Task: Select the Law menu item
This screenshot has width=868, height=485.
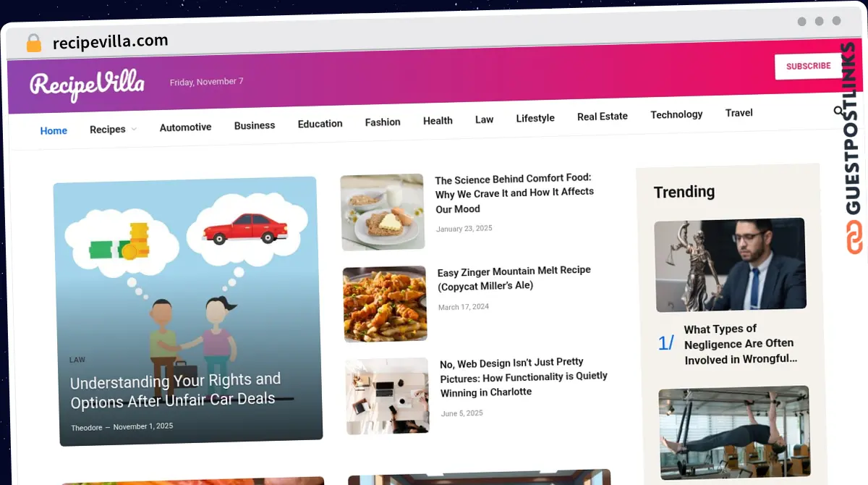Action: [x=484, y=119]
